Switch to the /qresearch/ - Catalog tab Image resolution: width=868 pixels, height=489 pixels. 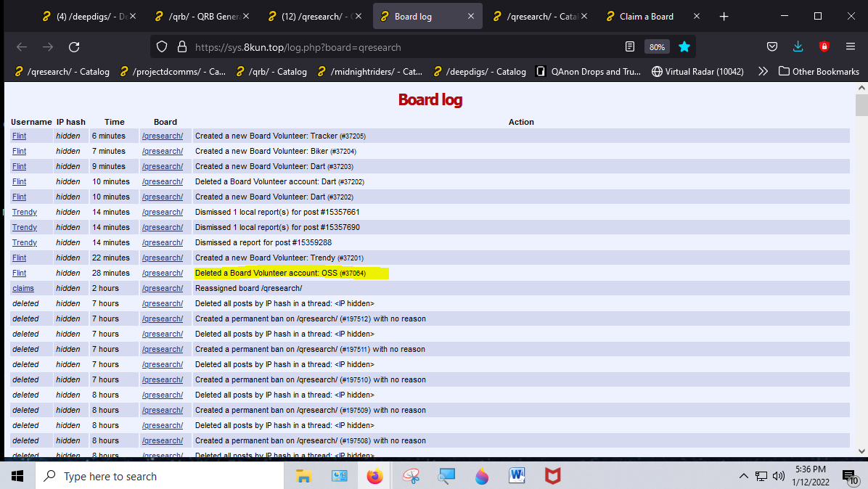(540, 17)
